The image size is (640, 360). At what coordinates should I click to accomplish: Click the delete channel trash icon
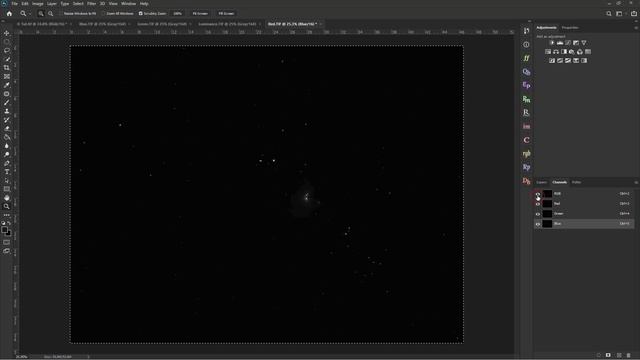[x=629, y=356]
